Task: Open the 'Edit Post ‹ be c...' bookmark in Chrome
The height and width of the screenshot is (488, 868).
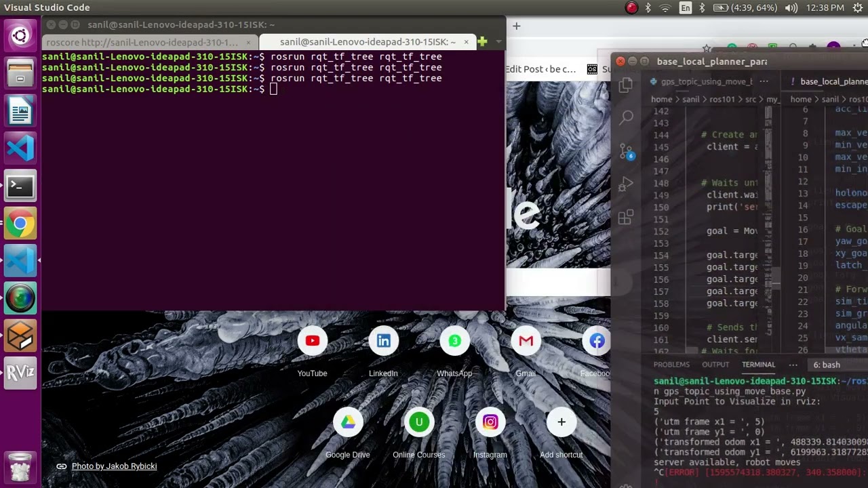Action: point(540,69)
